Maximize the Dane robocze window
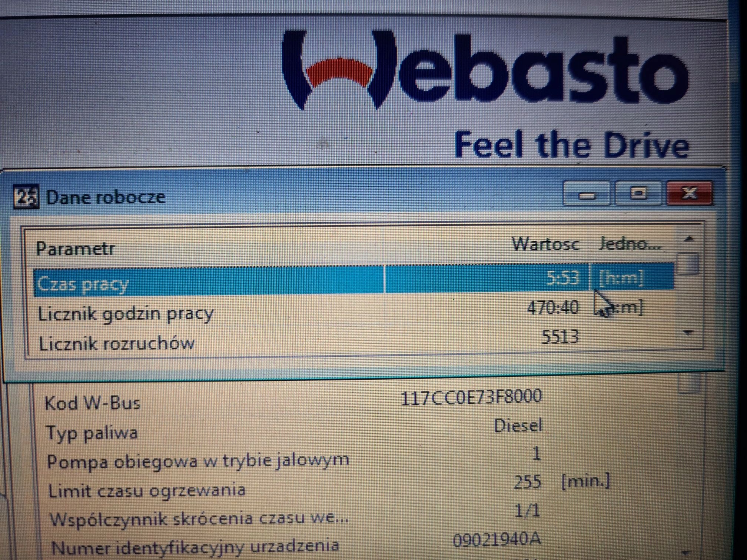Screen dimensions: 747x560 point(638,193)
